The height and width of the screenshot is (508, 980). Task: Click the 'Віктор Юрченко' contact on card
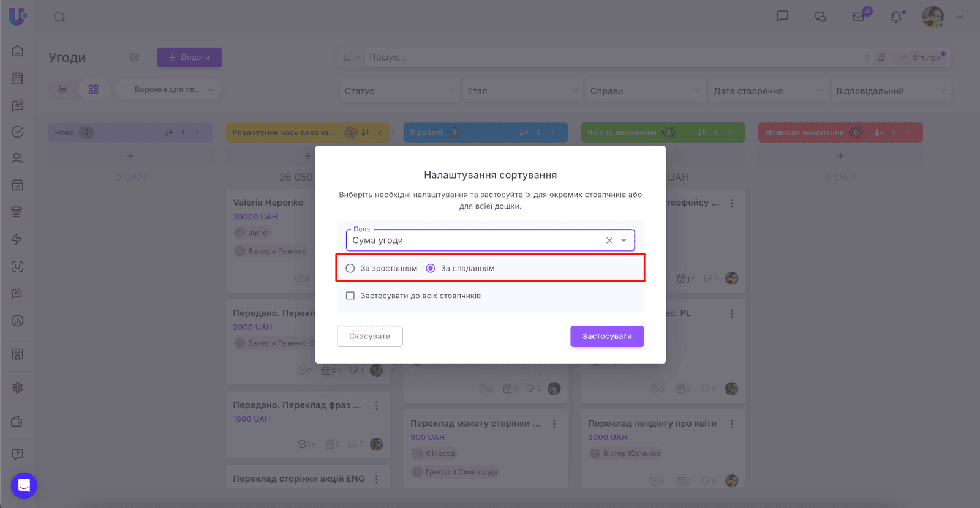tap(625, 454)
